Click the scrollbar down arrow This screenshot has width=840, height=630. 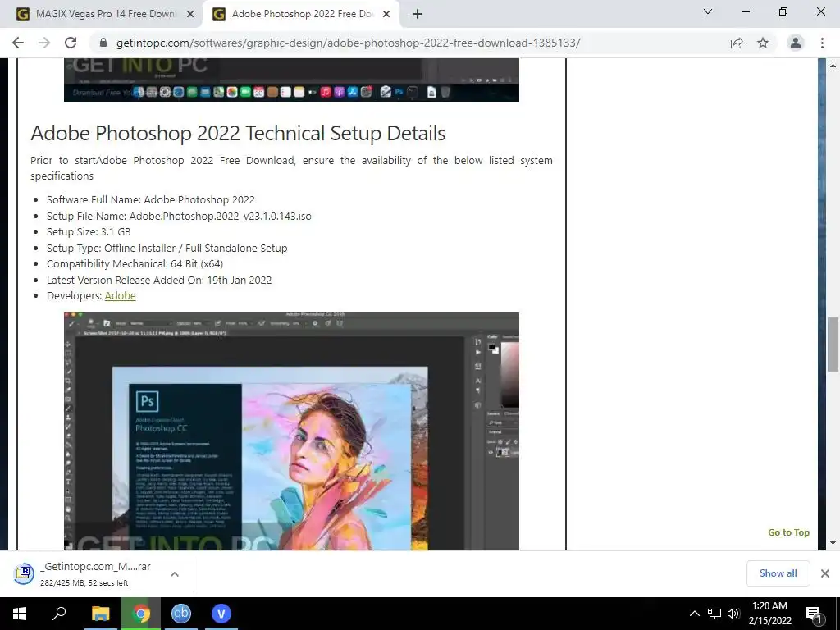(833, 543)
